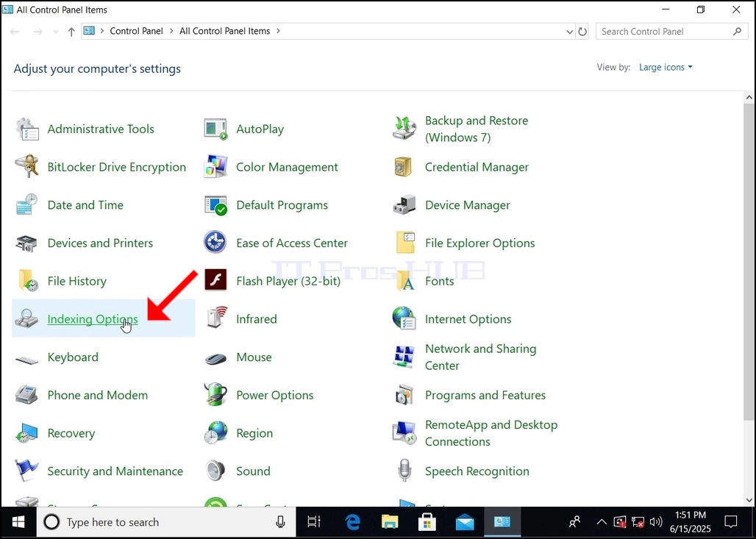756x539 pixels.
Task: Open the View by Large icons dropdown
Action: pyautogui.click(x=666, y=67)
